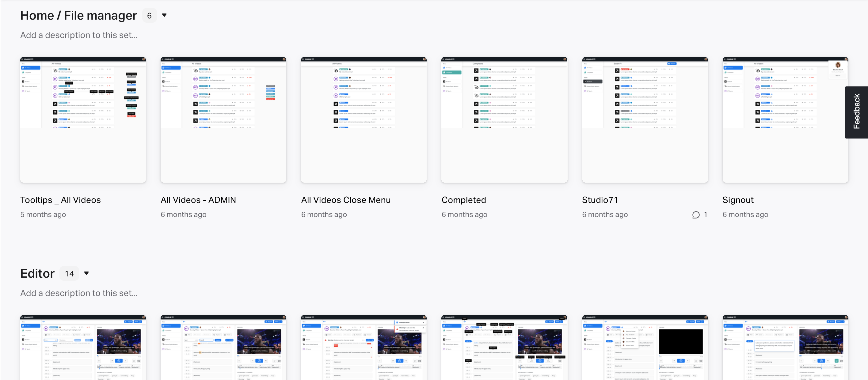
Task: Click the count badge next to Editor
Action: point(69,274)
